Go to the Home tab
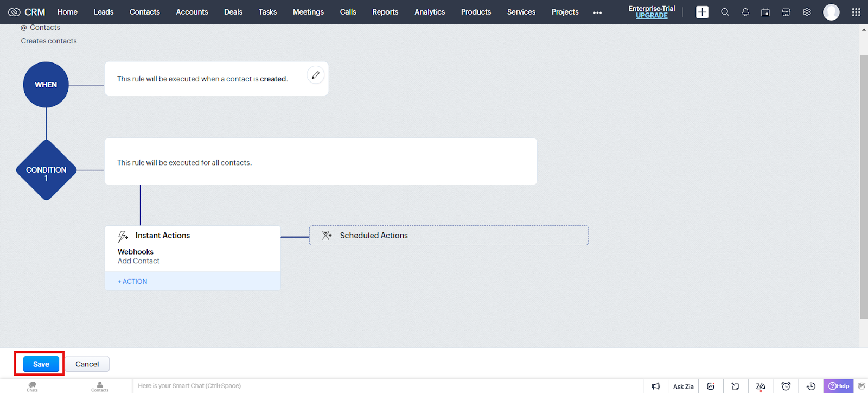 pyautogui.click(x=67, y=12)
